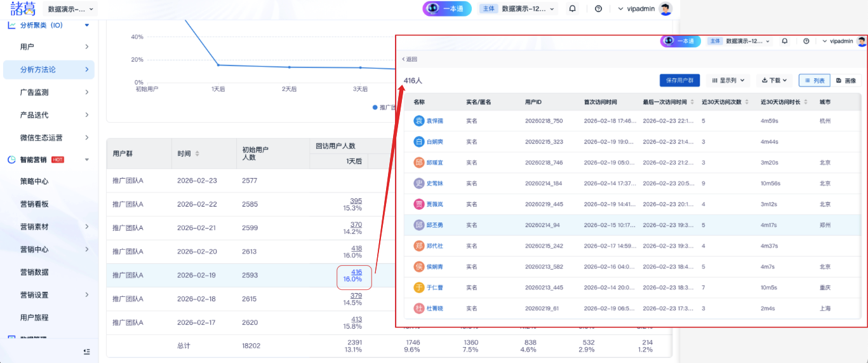Viewport: 868px width, 363px height.
Task: Expand the 数据演示 project selector at top left
Action: click(71, 10)
